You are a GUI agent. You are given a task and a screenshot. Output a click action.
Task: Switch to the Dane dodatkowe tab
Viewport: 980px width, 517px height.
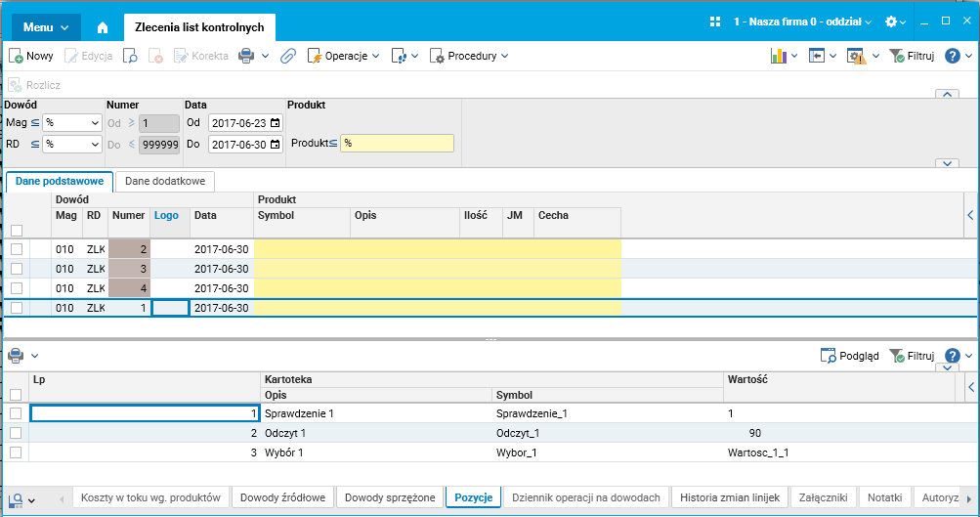(164, 182)
